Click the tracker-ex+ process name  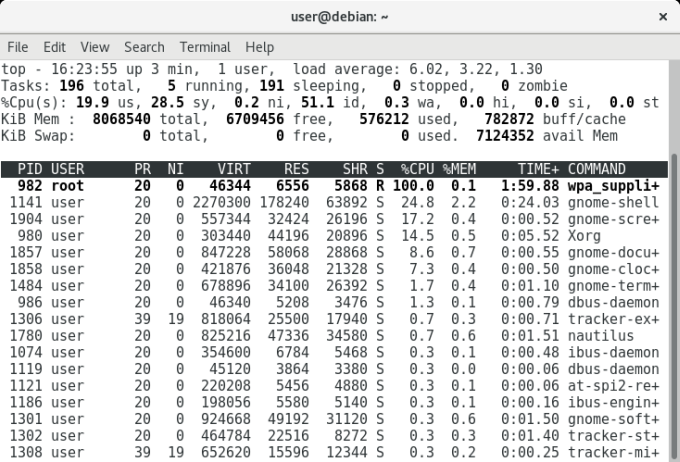tap(613, 319)
